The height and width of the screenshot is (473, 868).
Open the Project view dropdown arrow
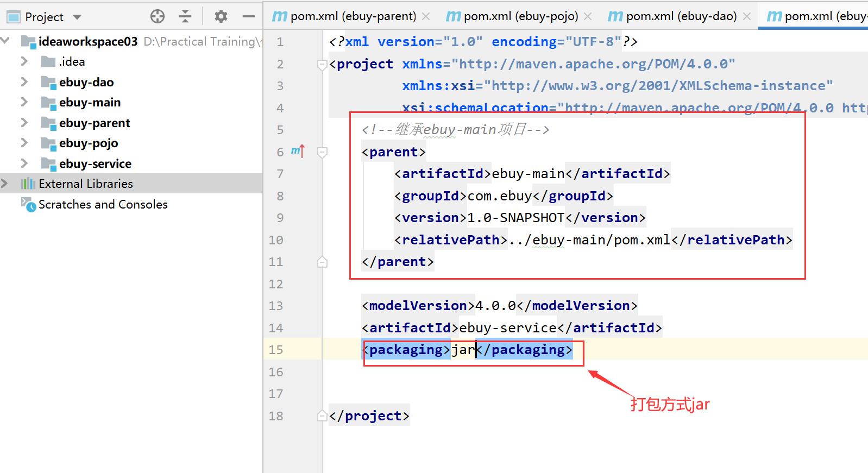77,17
